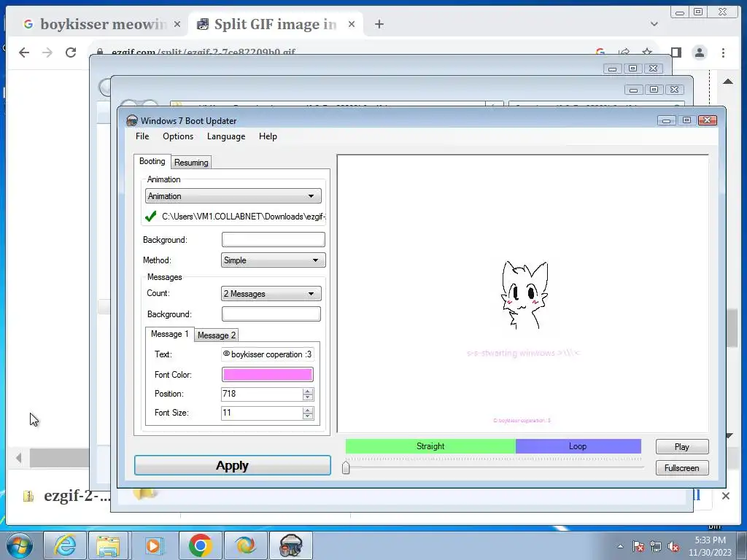Viewport: 747px width, 560px height.
Task: Click the network icon in system tray
Action: point(656,547)
